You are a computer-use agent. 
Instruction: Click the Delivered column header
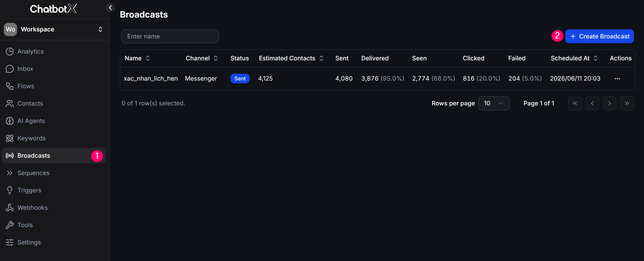pos(375,58)
